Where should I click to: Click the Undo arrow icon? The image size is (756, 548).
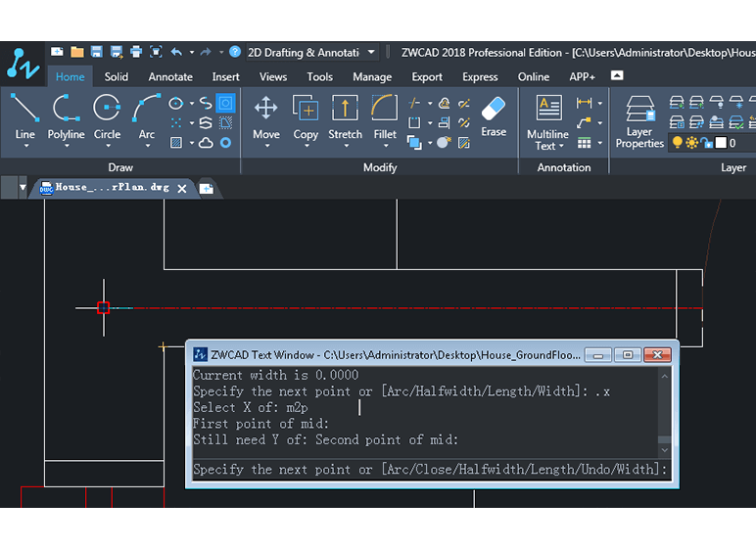click(x=176, y=52)
